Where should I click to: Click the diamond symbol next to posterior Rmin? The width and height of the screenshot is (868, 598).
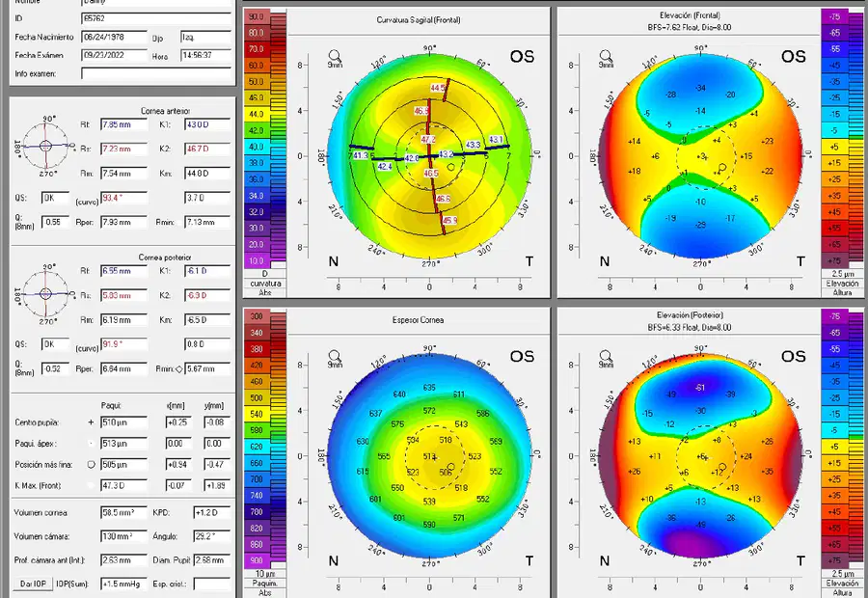click(178, 368)
